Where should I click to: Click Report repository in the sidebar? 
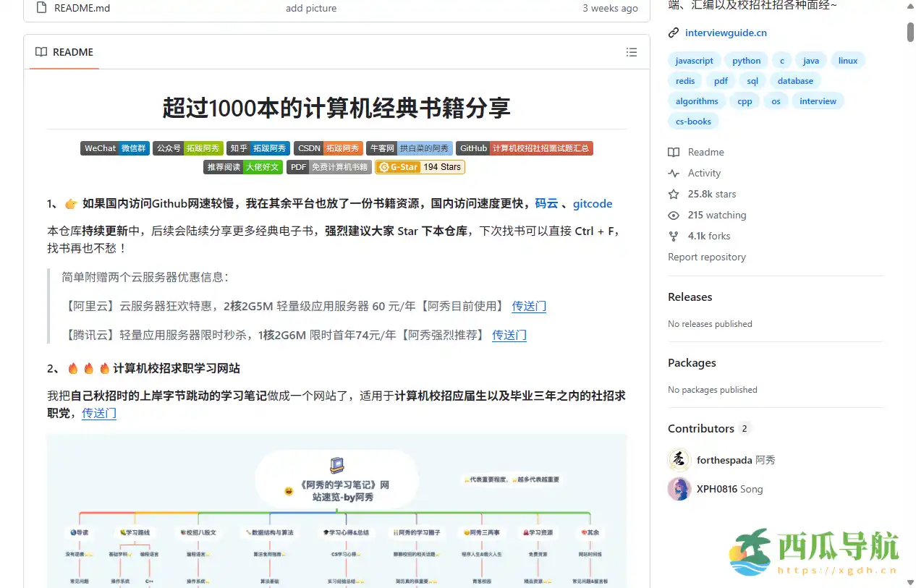[x=707, y=257]
